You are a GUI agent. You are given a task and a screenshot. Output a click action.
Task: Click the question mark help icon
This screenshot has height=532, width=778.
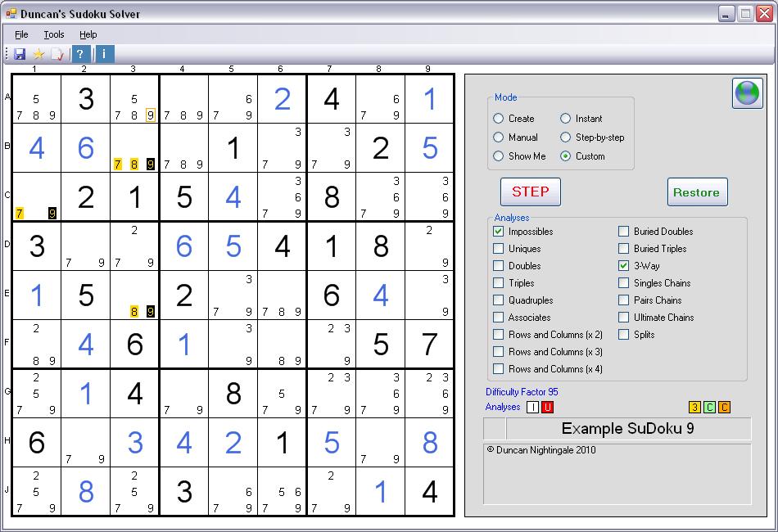click(x=81, y=53)
